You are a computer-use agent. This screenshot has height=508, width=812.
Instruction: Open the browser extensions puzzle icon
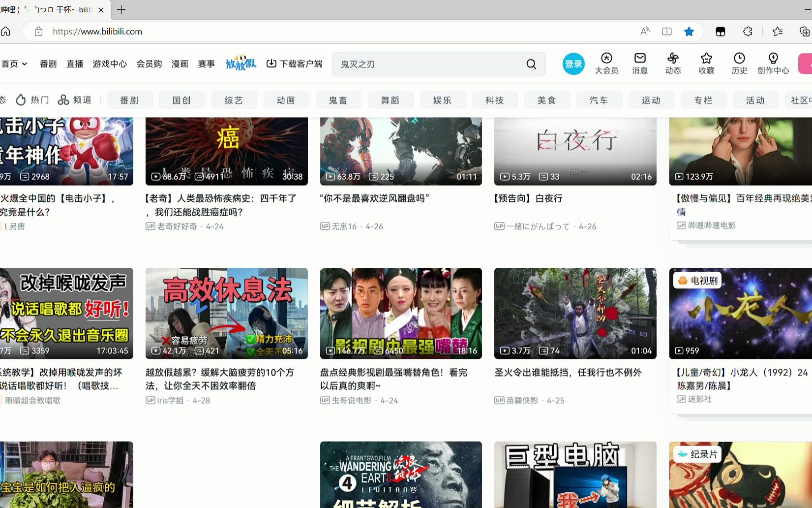pos(748,32)
